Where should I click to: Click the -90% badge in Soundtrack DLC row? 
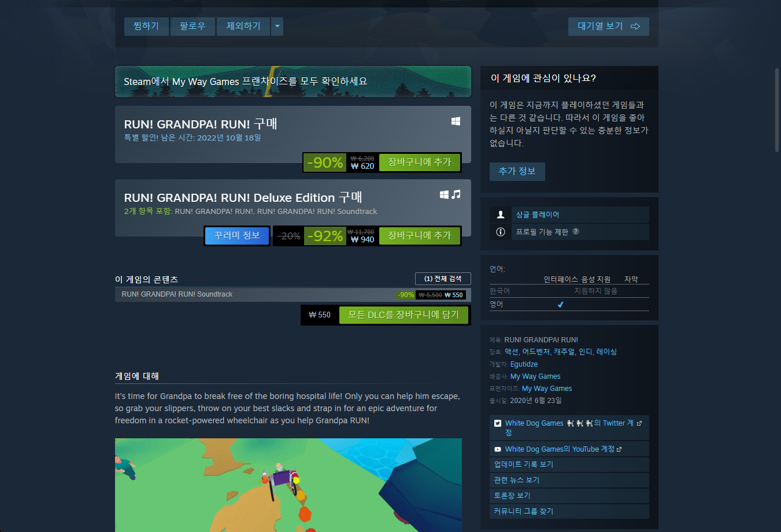406,295
